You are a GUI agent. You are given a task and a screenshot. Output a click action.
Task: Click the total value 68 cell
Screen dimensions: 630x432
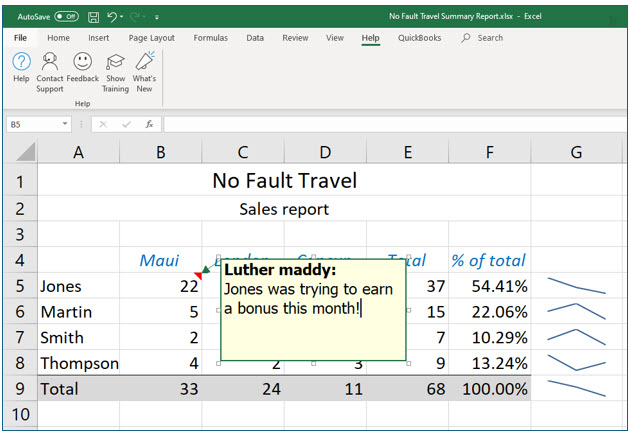[x=407, y=389]
